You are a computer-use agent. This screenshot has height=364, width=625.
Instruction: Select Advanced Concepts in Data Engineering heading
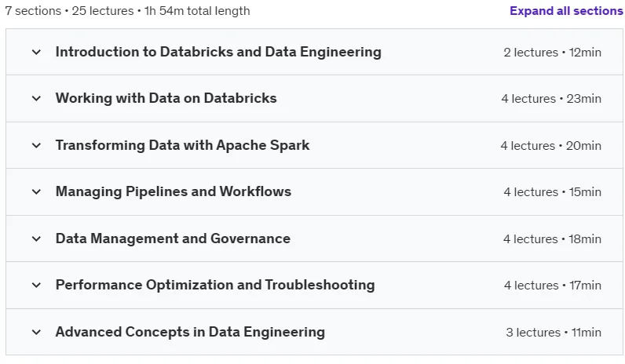pyautogui.click(x=190, y=332)
